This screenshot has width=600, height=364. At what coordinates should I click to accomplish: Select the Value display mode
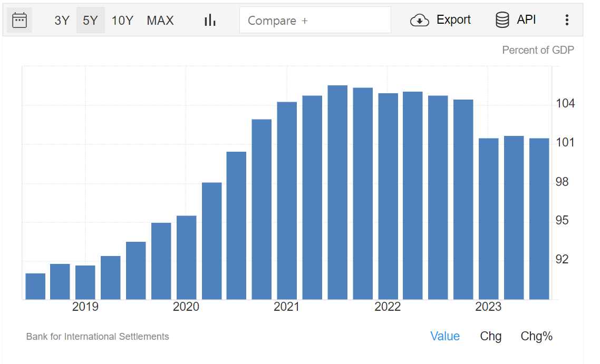click(444, 336)
